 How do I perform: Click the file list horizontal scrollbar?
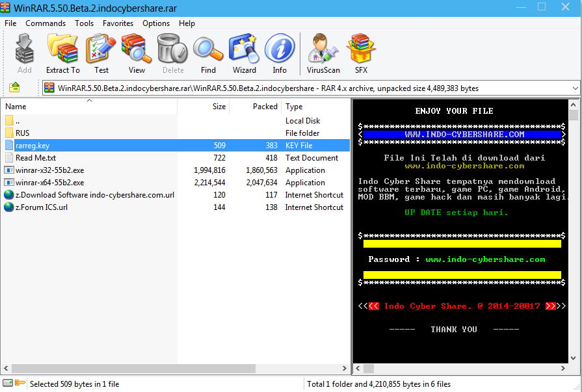133,368
